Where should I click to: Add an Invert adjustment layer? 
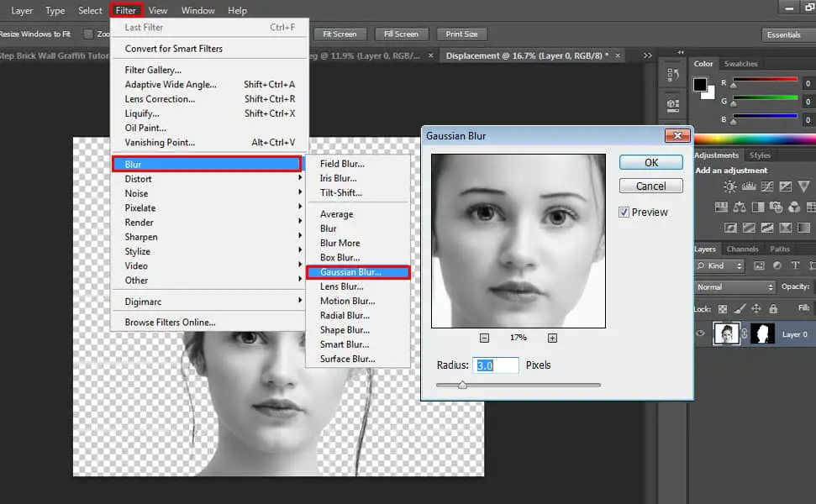pos(730,228)
